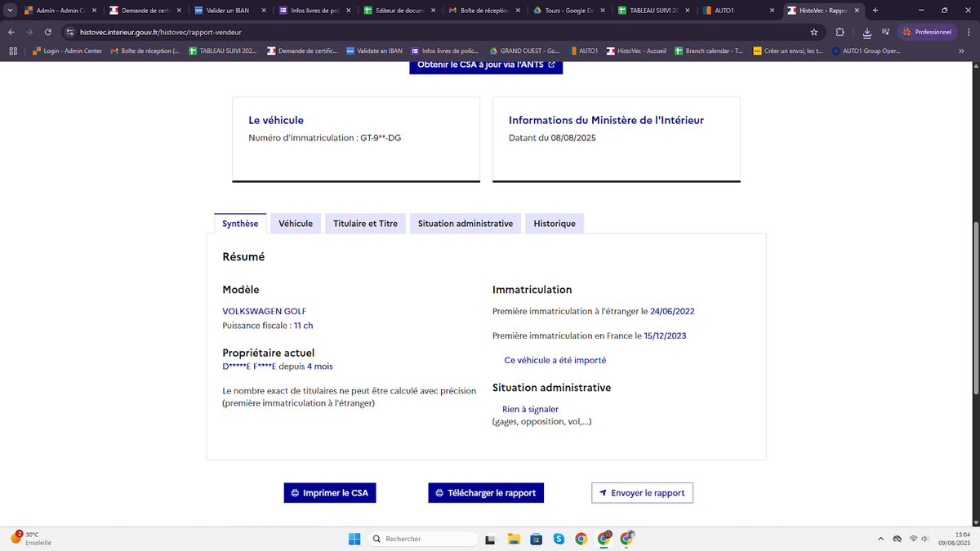
Task: Open Skype from the taskbar
Action: [x=559, y=539]
